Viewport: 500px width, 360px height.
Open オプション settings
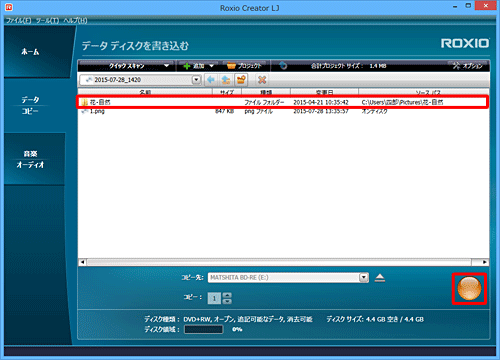tap(467, 66)
